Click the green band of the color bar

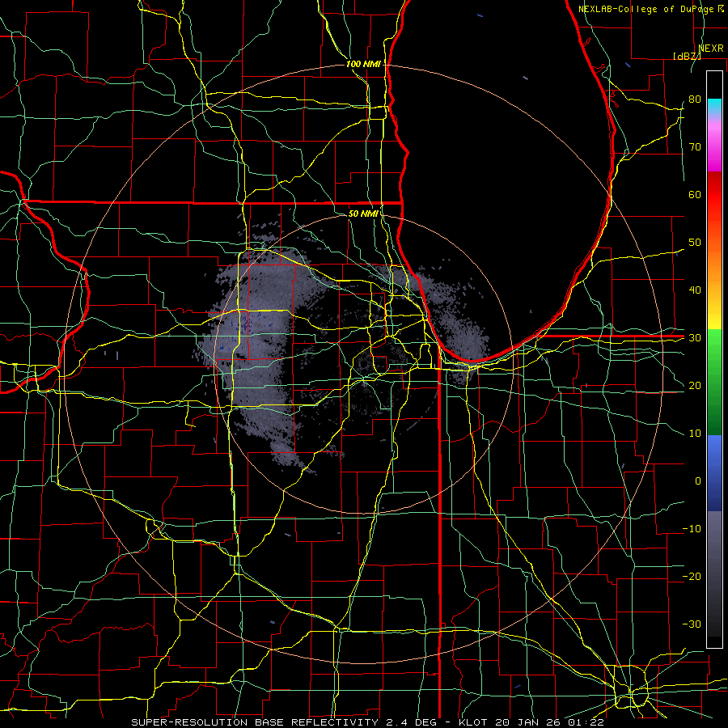point(714,382)
